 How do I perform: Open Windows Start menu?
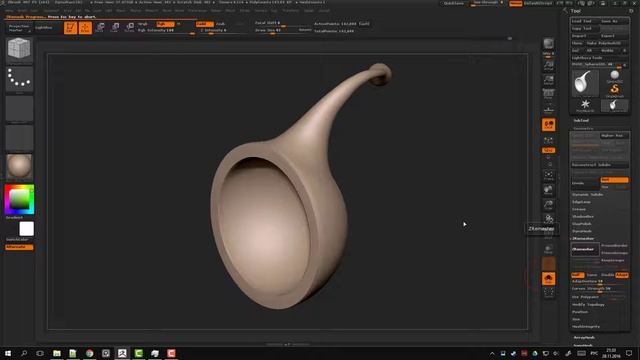(8, 353)
